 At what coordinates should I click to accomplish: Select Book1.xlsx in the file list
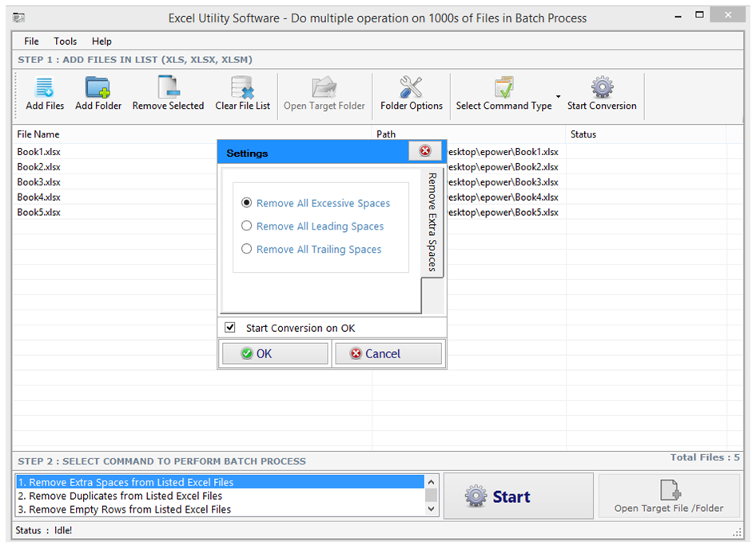pos(38,151)
